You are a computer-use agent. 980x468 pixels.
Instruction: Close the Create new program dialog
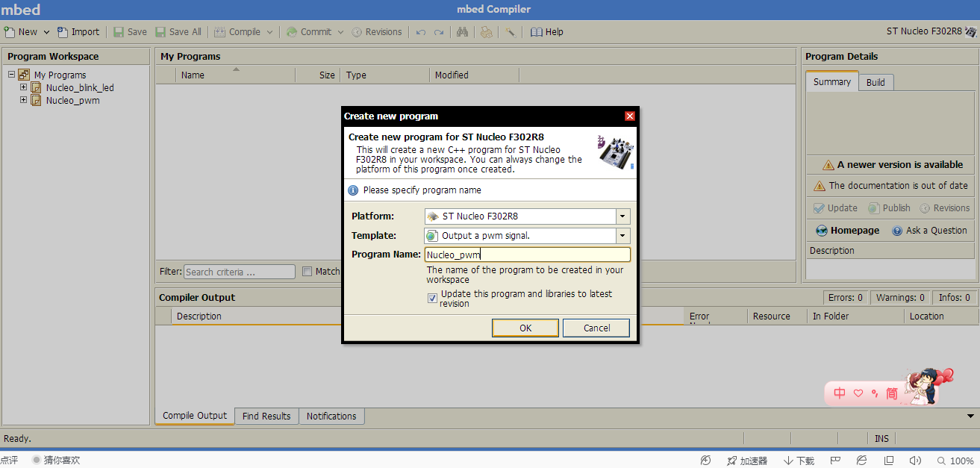coord(630,116)
